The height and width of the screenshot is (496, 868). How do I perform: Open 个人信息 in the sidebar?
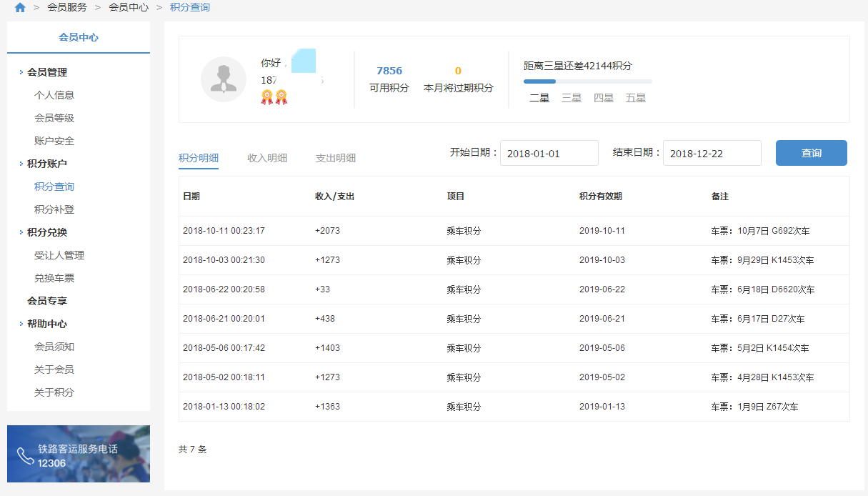tap(54, 95)
